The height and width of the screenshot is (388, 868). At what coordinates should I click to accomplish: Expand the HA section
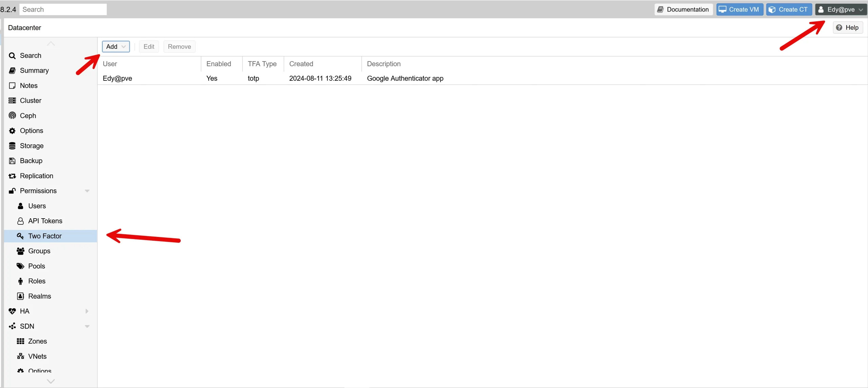86,311
